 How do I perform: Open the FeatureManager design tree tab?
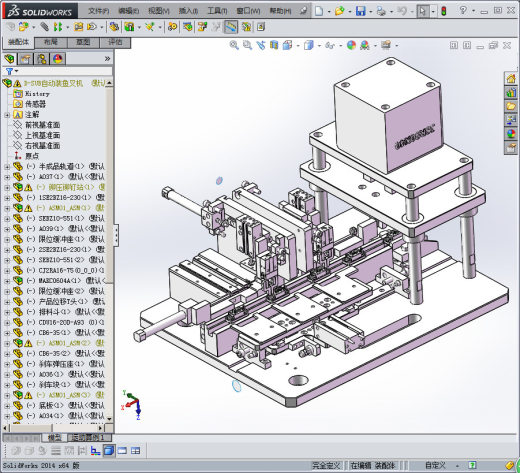coord(9,59)
